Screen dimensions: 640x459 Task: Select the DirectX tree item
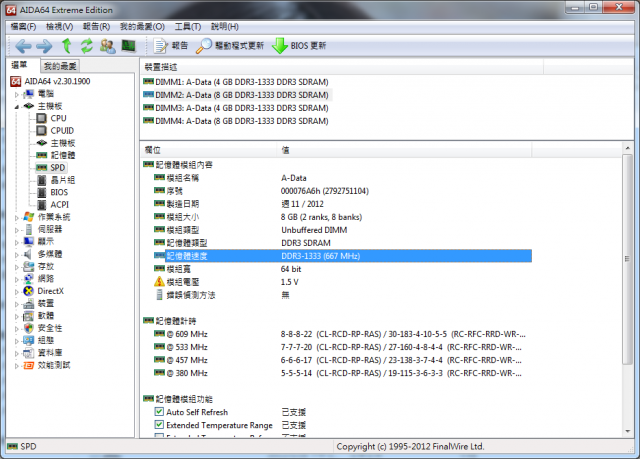(x=50, y=291)
